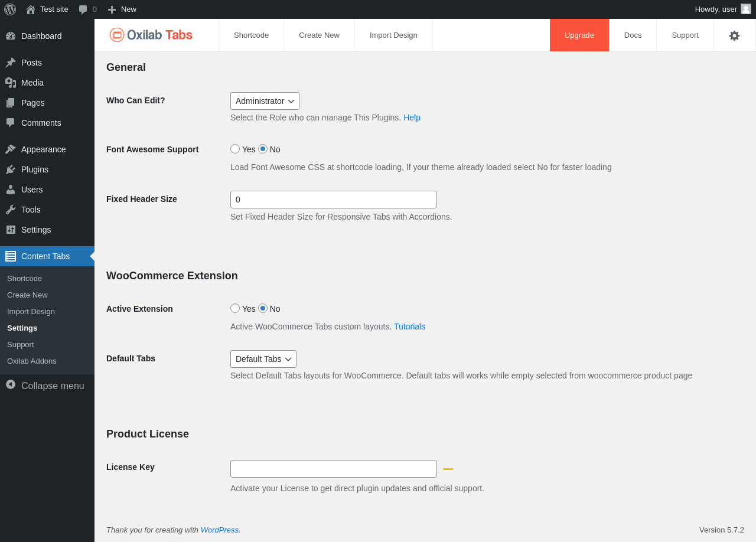756x542 pixels.
Task: Open the Shortcode tab in plugin header
Action: coord(251,35)
